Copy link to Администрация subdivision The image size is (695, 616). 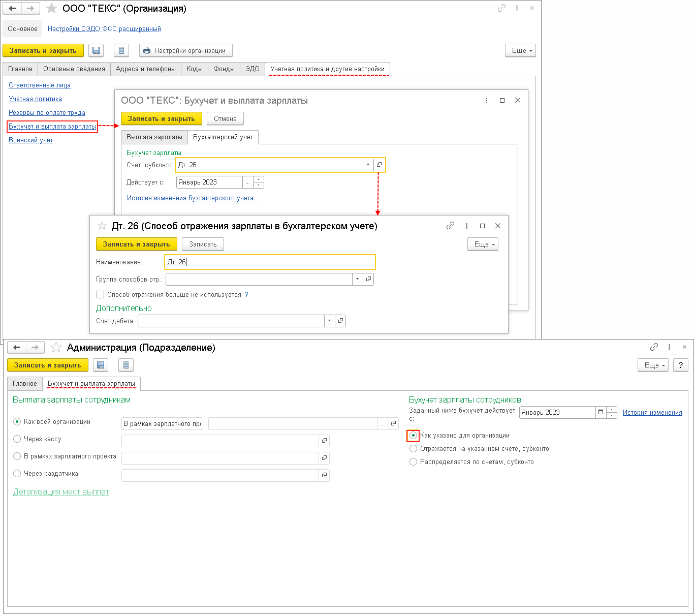pyautogui.click(x=654, y=347)
